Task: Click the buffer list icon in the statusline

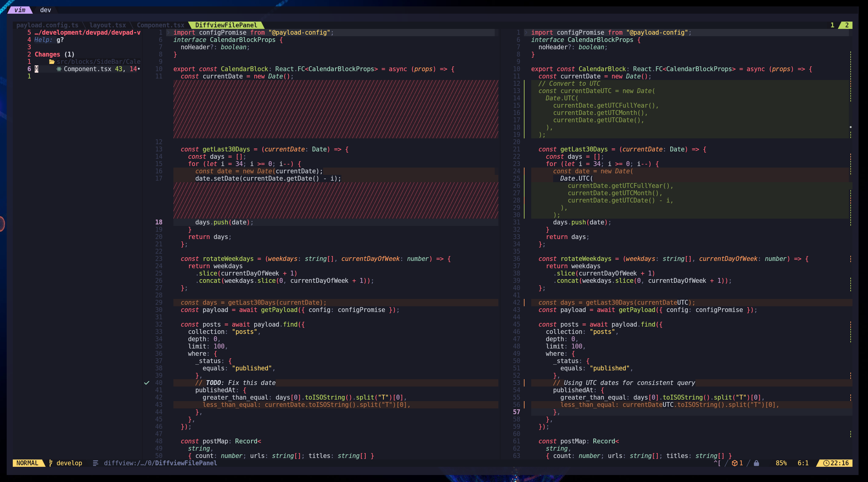Action: 95,463
